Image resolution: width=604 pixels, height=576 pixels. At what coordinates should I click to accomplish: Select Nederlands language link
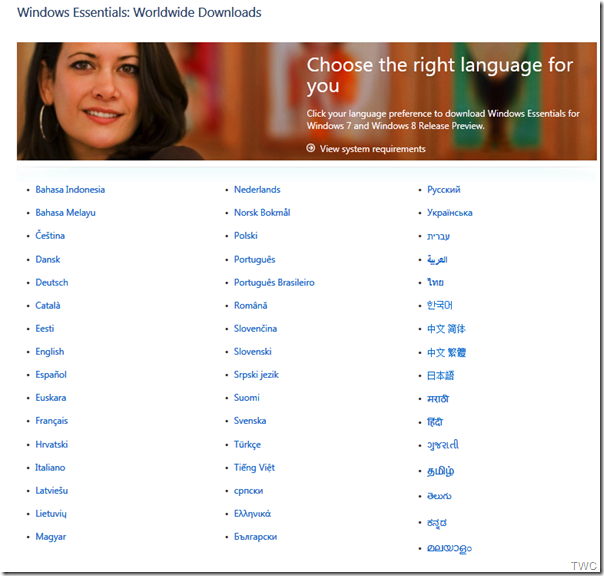pos(257,190)
